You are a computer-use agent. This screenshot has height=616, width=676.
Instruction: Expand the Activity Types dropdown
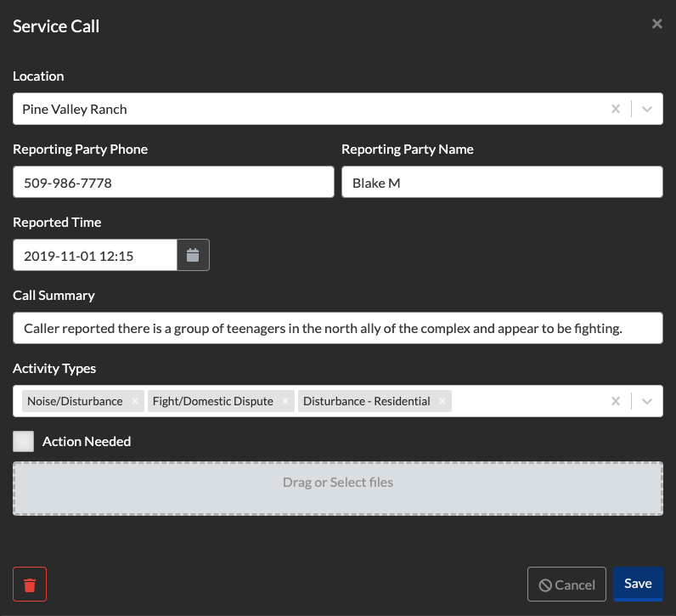point(646,401)
